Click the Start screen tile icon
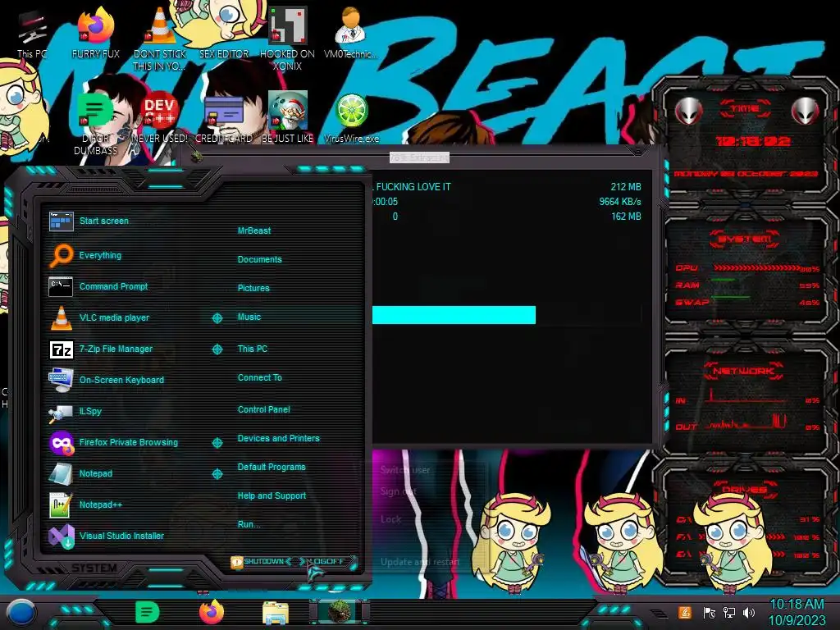 61,221
